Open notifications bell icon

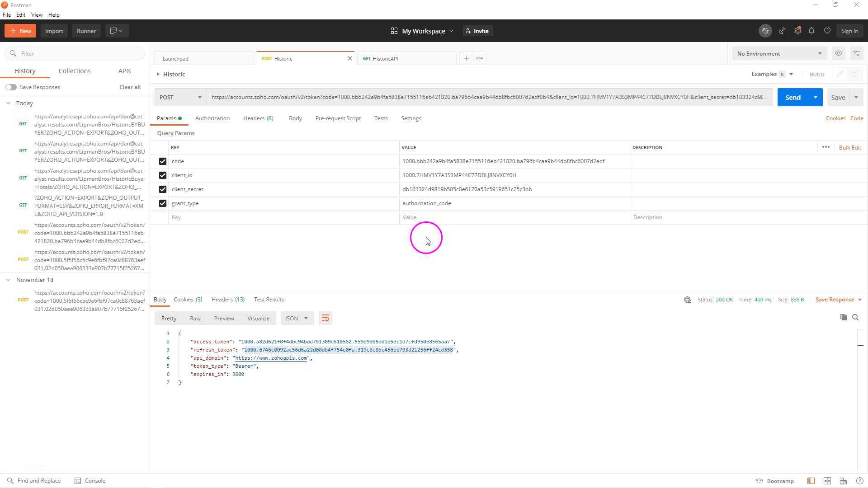(x=811, y=31)
